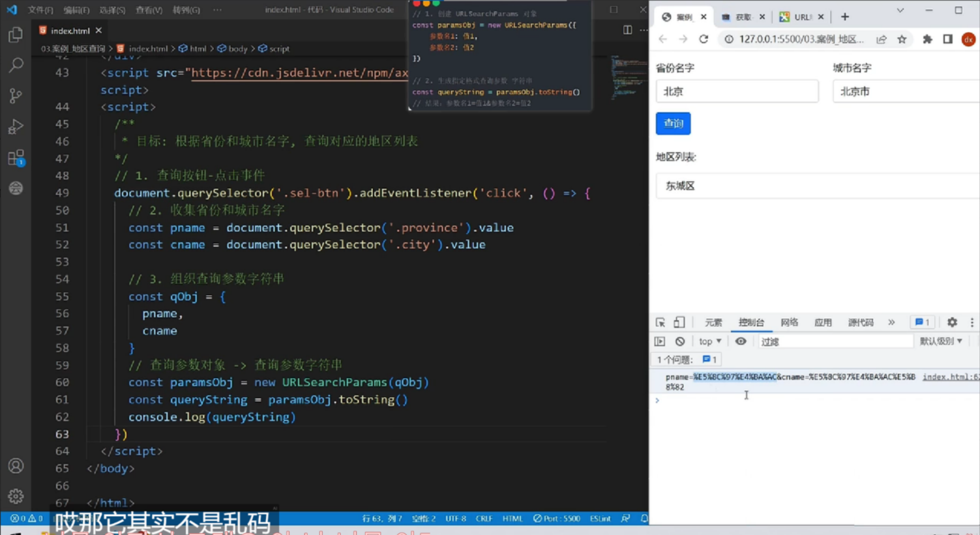Click inside the 过滤 filter input field
The width and height of the screenshot is (980, 535).
837,341
